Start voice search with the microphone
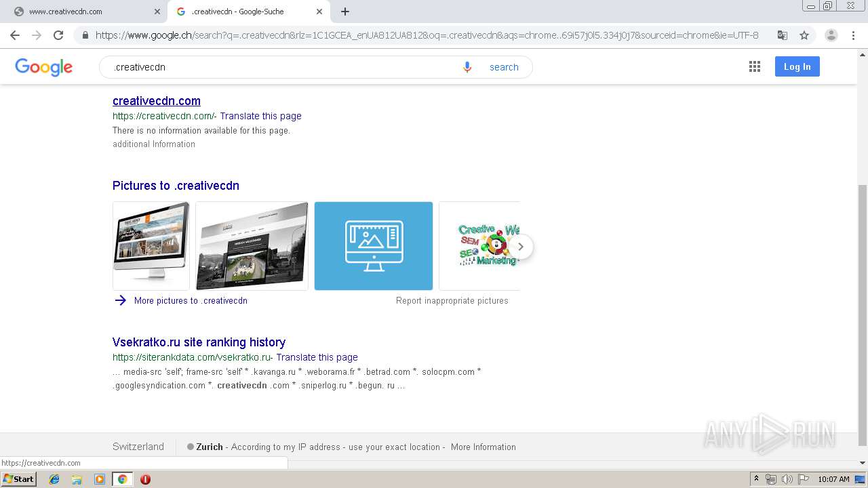Image resolution: width=868 pixels, height=488 pixels. click(467, 67)
